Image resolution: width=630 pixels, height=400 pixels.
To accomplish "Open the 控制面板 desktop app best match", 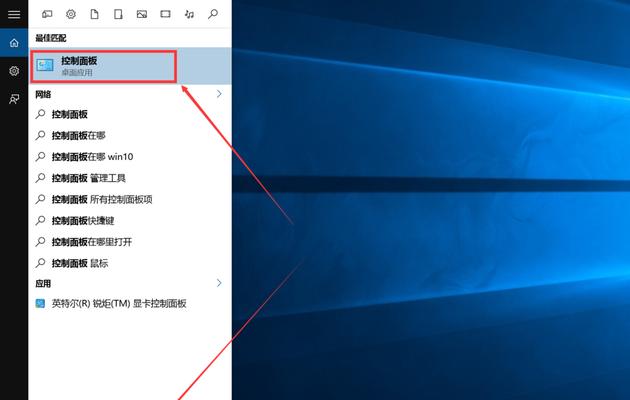I will click(x=130, y=66).
